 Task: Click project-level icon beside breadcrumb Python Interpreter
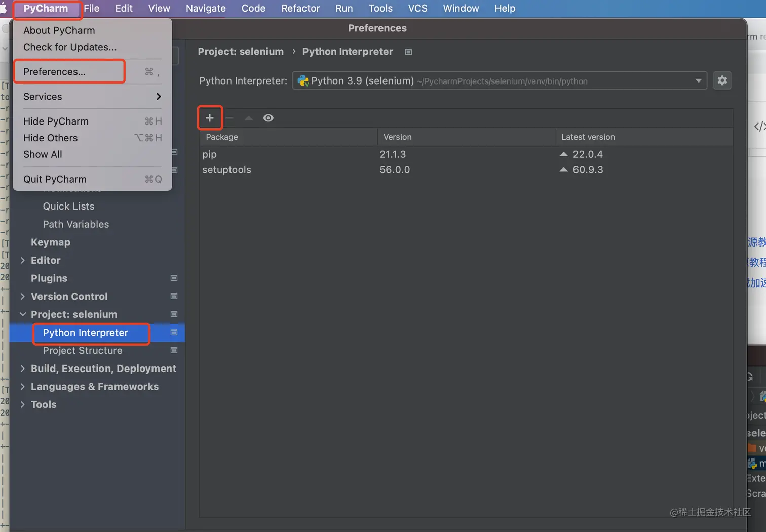click(x=408, y=52)
